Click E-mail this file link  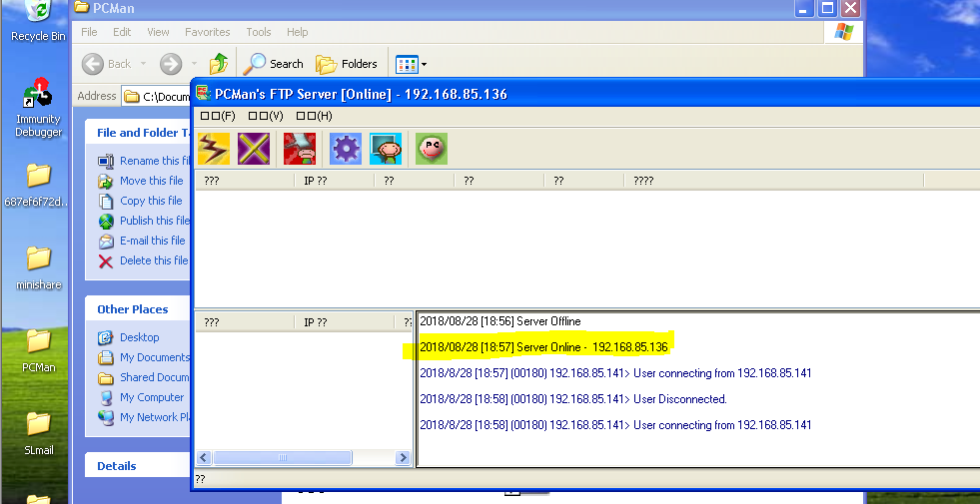click(142, 241)
